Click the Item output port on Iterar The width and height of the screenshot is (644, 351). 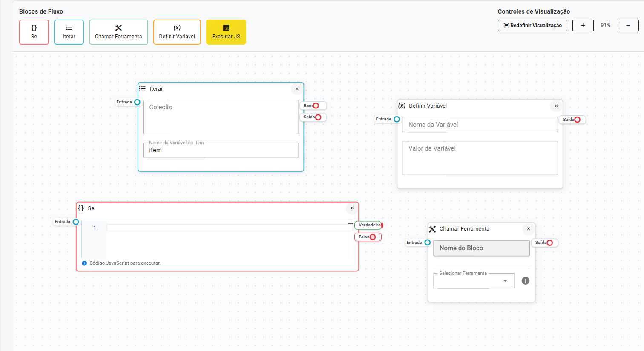tap(316, 106)
